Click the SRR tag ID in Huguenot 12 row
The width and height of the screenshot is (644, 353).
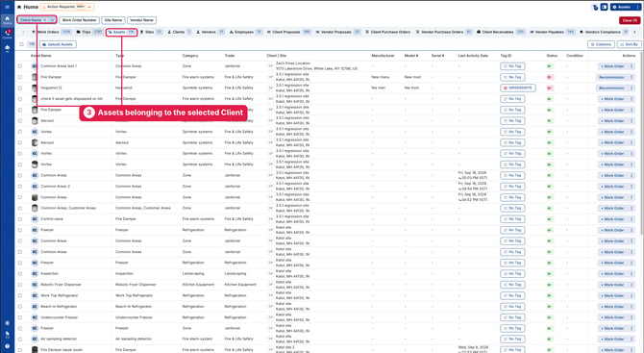pyautogui.click(x=517, y=88)
